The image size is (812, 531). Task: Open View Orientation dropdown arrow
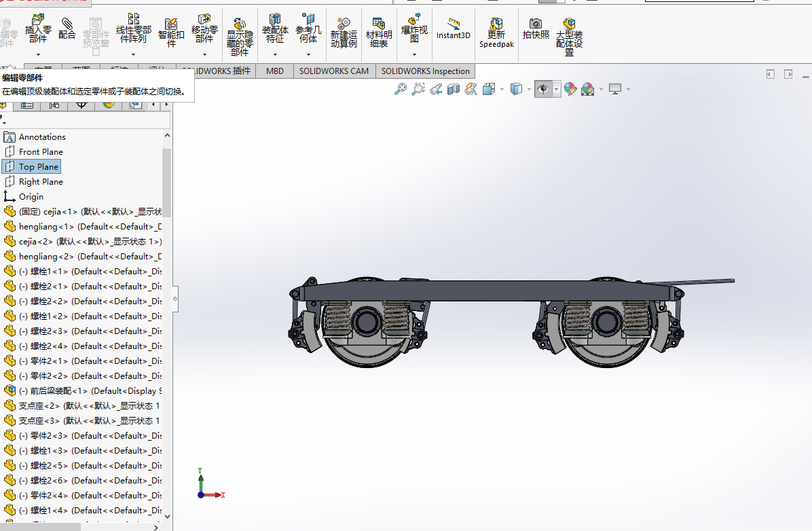coord(502,89)
